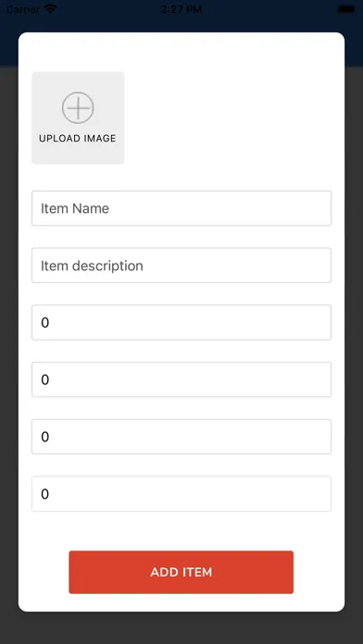Click blank white space above ADD ITEM button
363x644 pixels.
point(181,531)
